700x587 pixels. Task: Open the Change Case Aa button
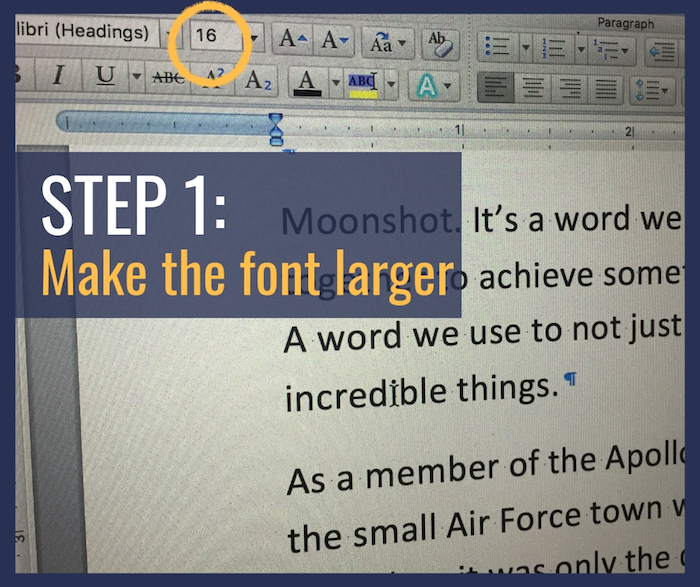380,43
